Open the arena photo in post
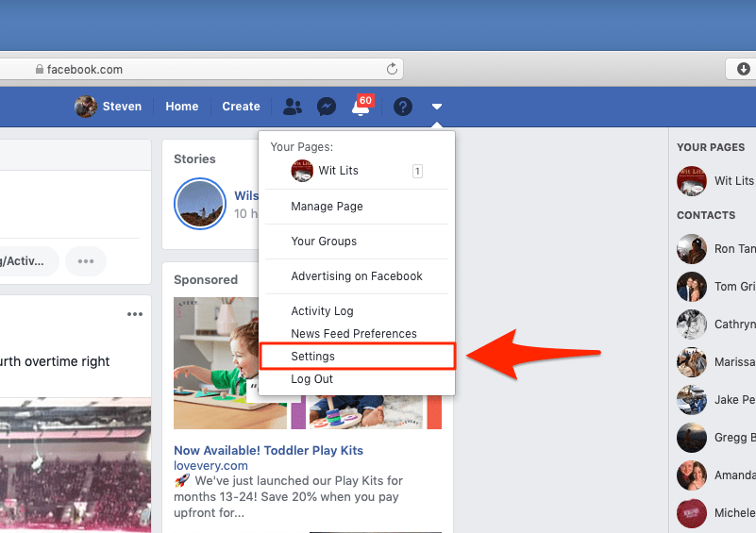The width and height of the screenshot is (756, 533). tap(76, 465)
